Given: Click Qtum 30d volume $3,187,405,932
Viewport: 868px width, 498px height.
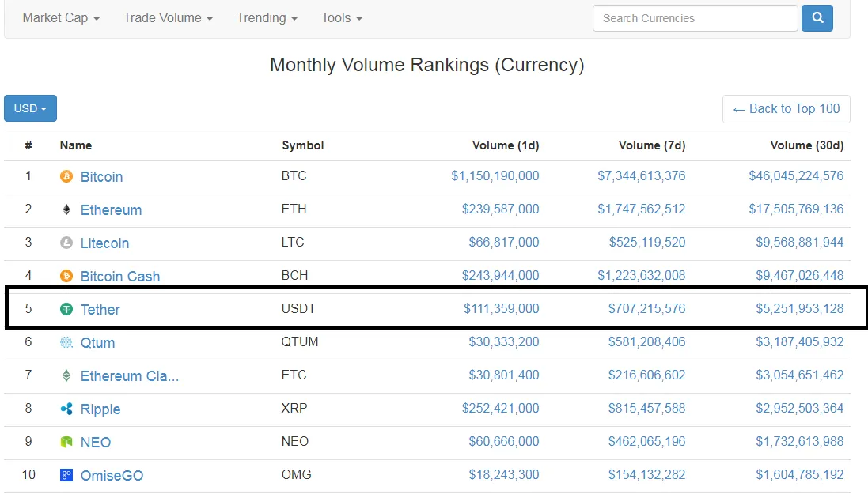Looking at the screenshot, I should click(800, 342).
